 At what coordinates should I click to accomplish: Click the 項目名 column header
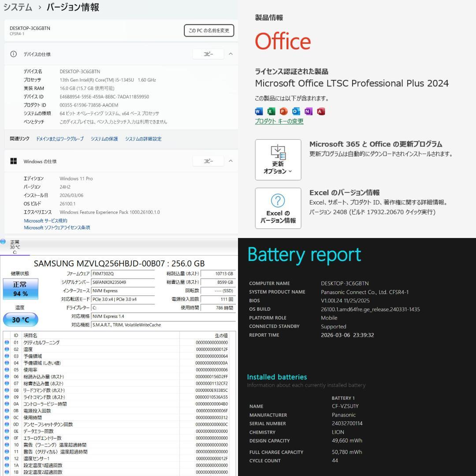[x=101, y=335]
